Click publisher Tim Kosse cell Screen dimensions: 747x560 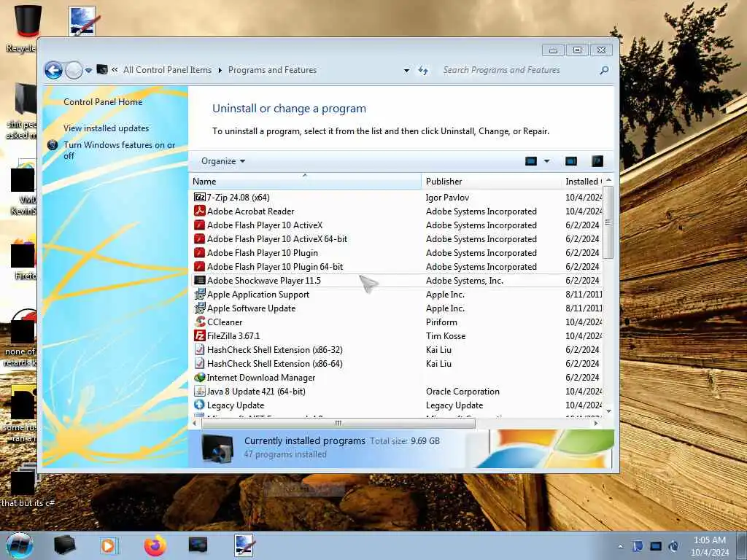446,335
